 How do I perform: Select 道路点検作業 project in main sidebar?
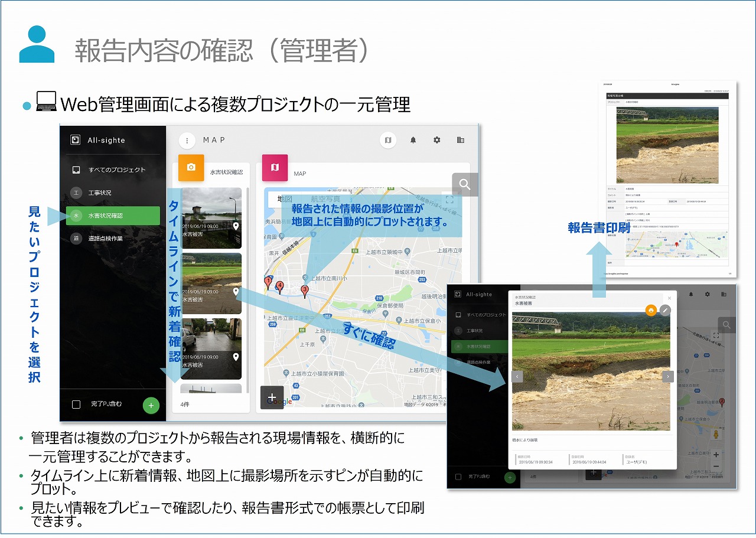113,239
